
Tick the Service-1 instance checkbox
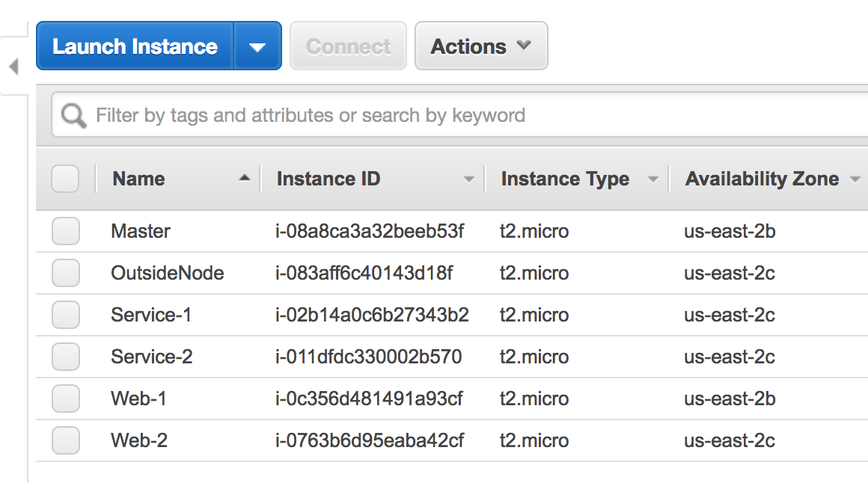click(x=66, y=316)
